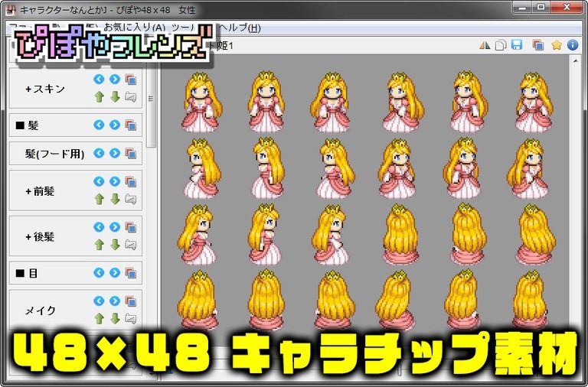The height and width of the screenshot is (387, 588).
Task: Open folder icon in メイク row
Action: point(130,318)
